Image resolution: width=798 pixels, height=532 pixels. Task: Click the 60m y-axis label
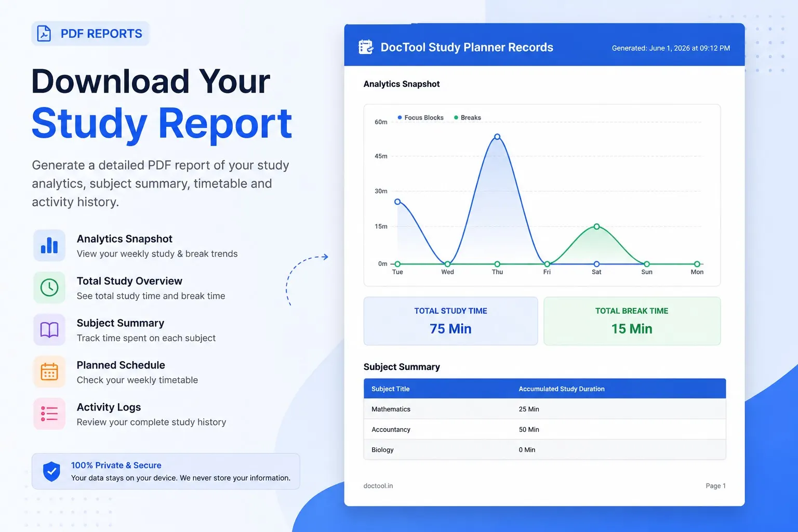[381, 122]
